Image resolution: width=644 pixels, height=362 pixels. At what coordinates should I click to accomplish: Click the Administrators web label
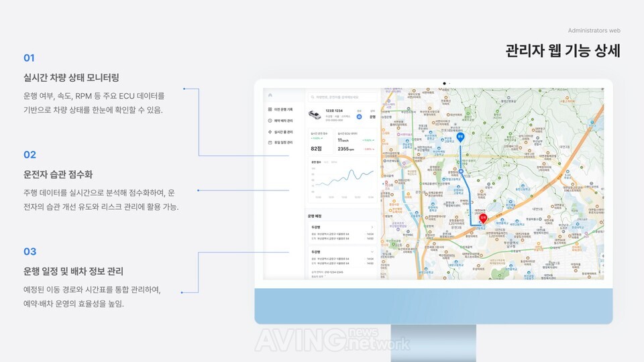(x=594, y=30)
